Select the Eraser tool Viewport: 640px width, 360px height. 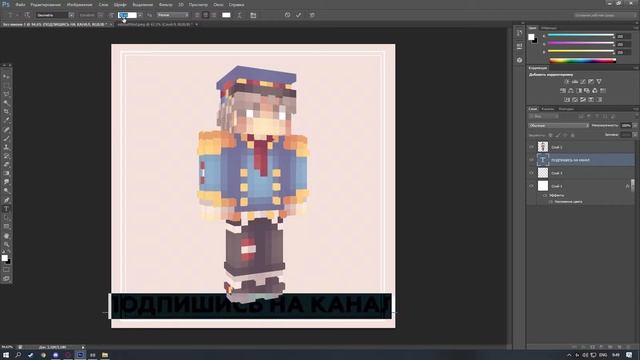pyautogui.click(x=6, y=164)
